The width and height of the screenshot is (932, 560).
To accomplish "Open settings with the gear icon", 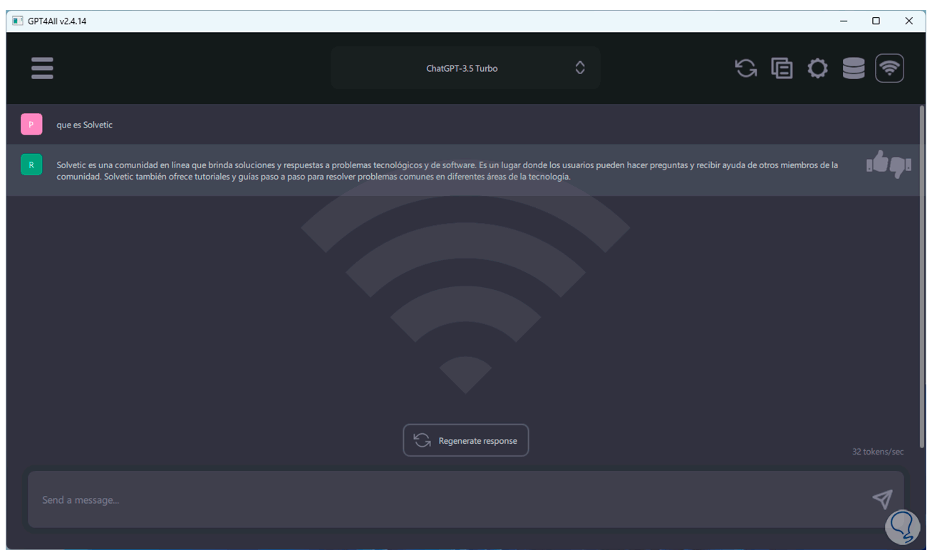I will [817, 68].
